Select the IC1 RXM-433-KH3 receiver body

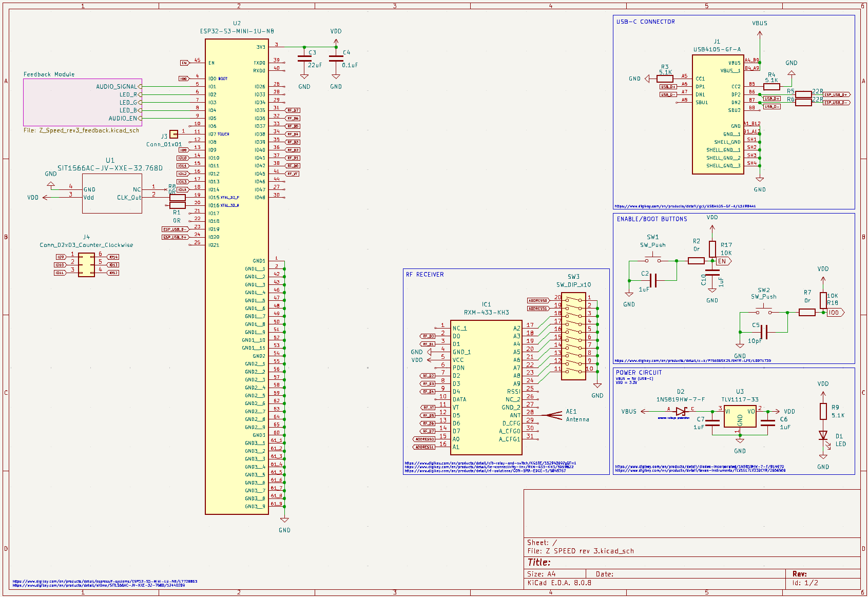pyautogui.click(x=486, y=388)
